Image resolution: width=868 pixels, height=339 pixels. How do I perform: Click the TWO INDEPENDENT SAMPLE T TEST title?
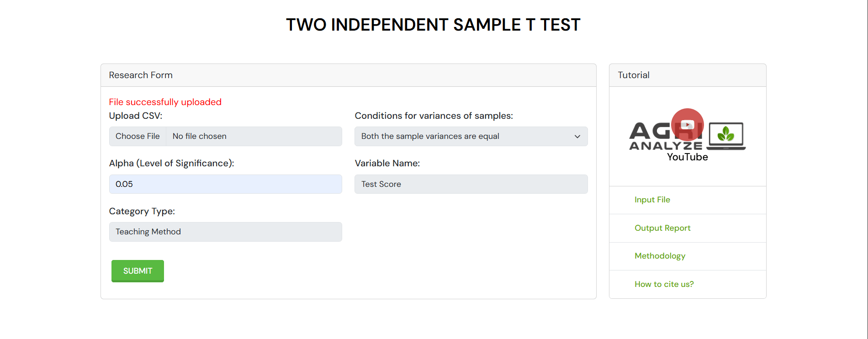tap(433, 25)
